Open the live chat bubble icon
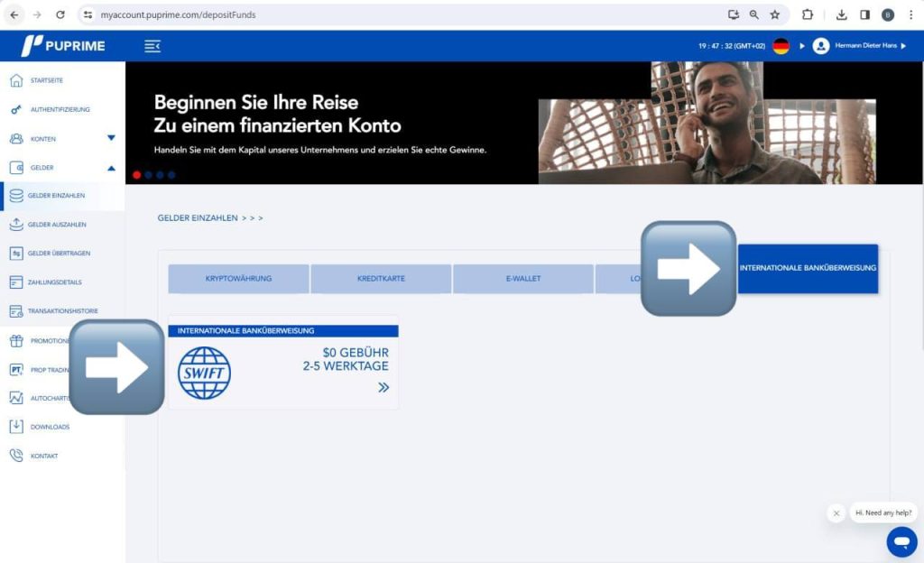This screenshot has height=563, width=924. point(901,541)
